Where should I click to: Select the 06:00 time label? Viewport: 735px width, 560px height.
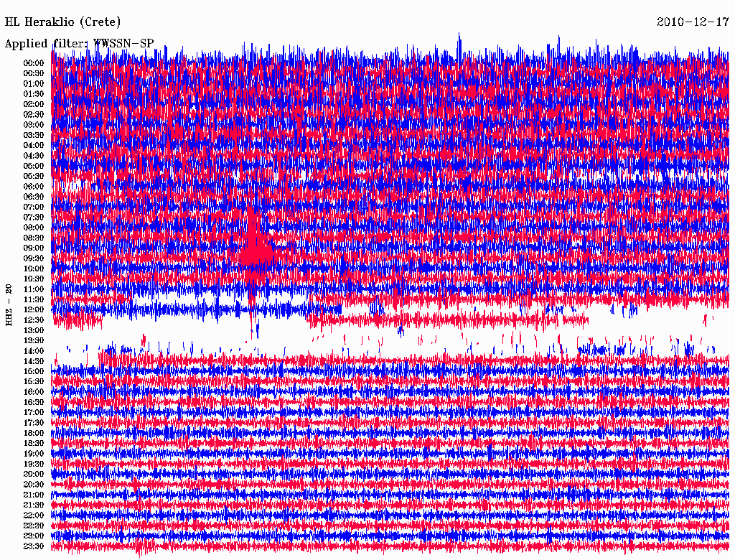34,186
